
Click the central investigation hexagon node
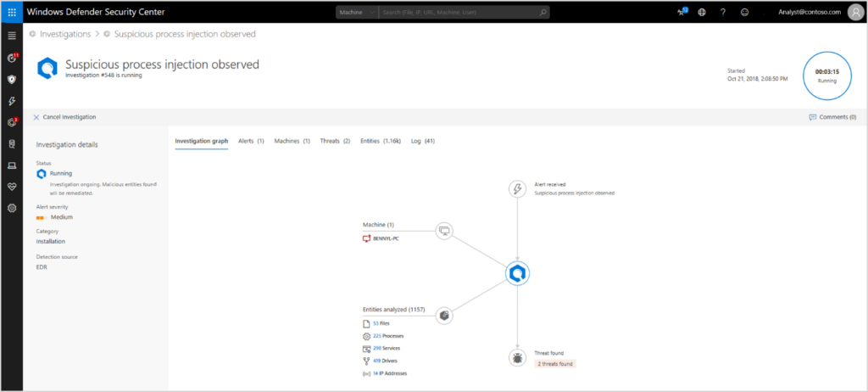coord(517,273)
